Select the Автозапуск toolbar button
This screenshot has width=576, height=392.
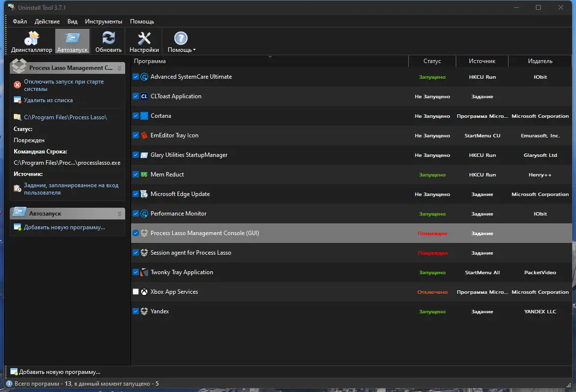point(72,42)
